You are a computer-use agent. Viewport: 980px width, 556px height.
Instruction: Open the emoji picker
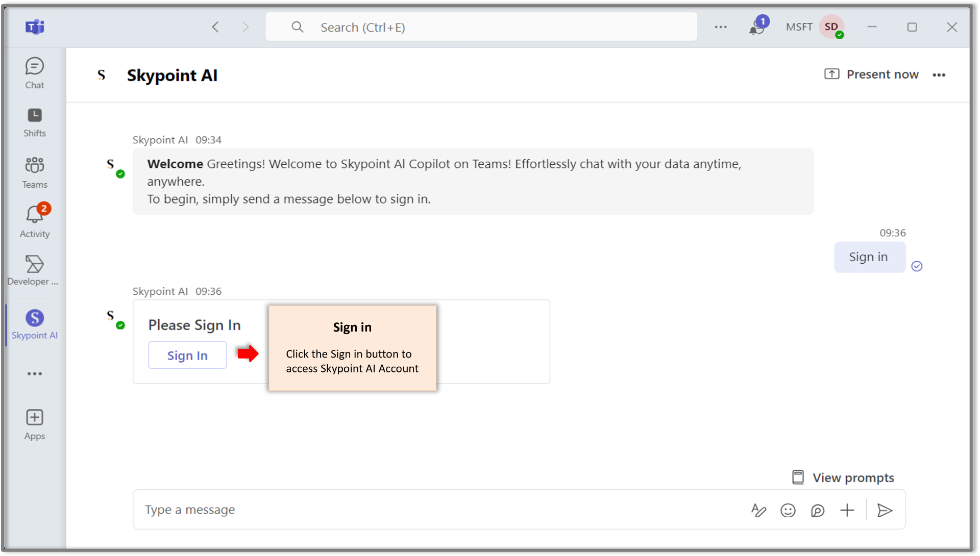pyautogui.click(x=788, y=510)
